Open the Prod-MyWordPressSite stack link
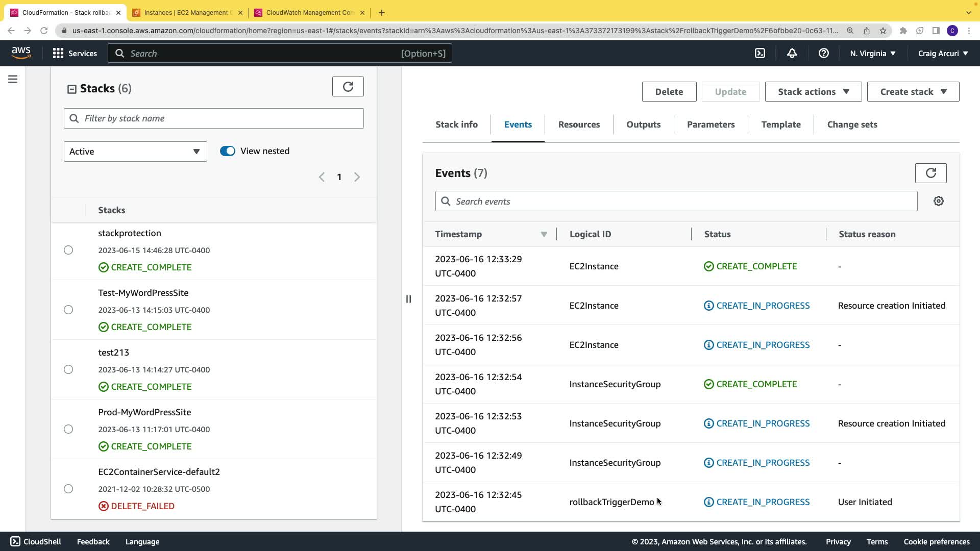This screenshot has height=551, width=980. pyautogui.click(x=144, y=412)
